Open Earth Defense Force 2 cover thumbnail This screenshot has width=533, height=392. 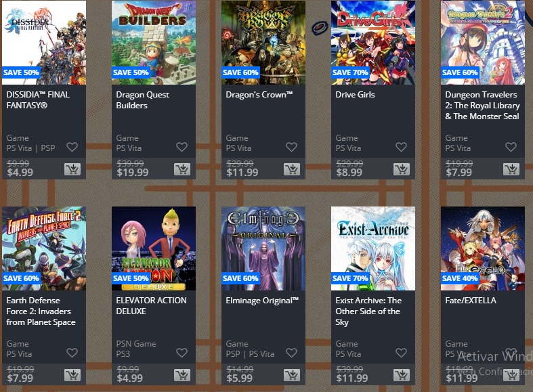tap(44, 248)
